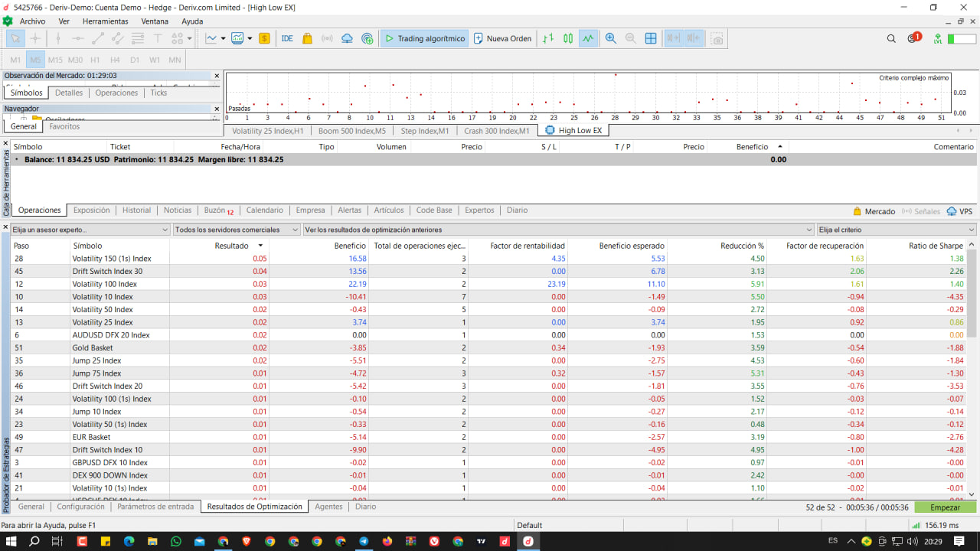Click the green Empezar button
Screen dimensions: 980x551
pyautogui.click(x=946, y=507)
